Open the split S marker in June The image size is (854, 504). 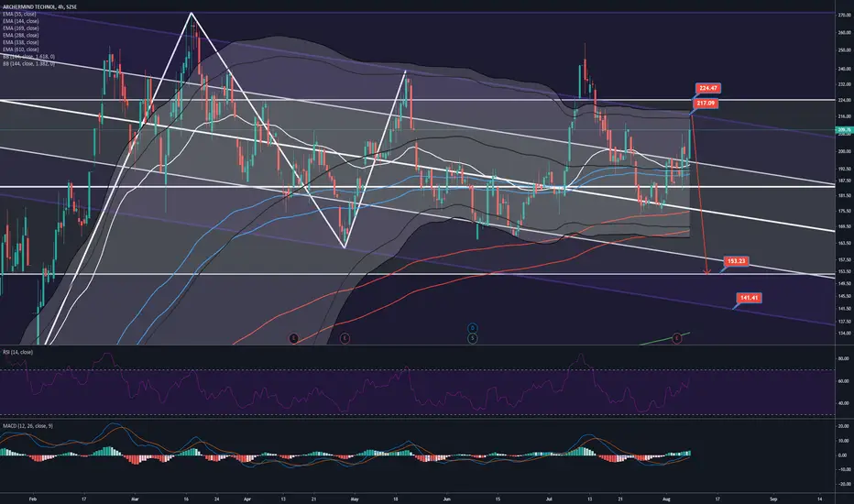[472, 338]
